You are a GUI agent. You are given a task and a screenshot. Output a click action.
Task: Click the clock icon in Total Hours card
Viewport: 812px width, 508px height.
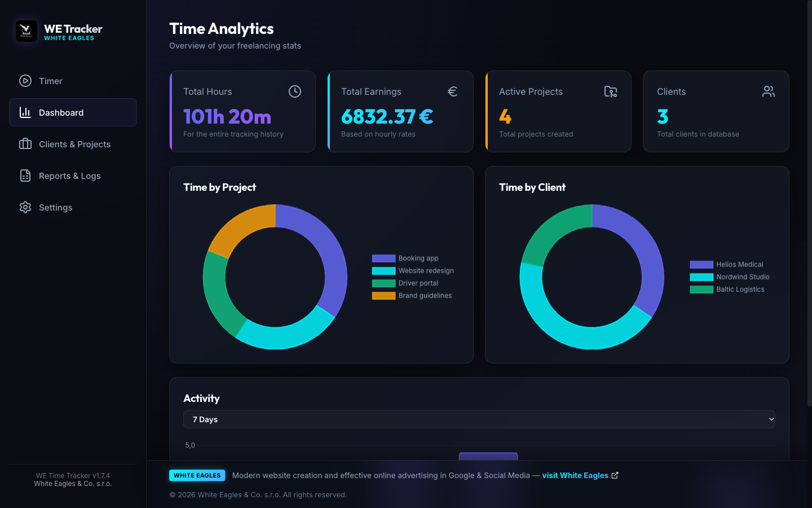click(x=295, y=91)
